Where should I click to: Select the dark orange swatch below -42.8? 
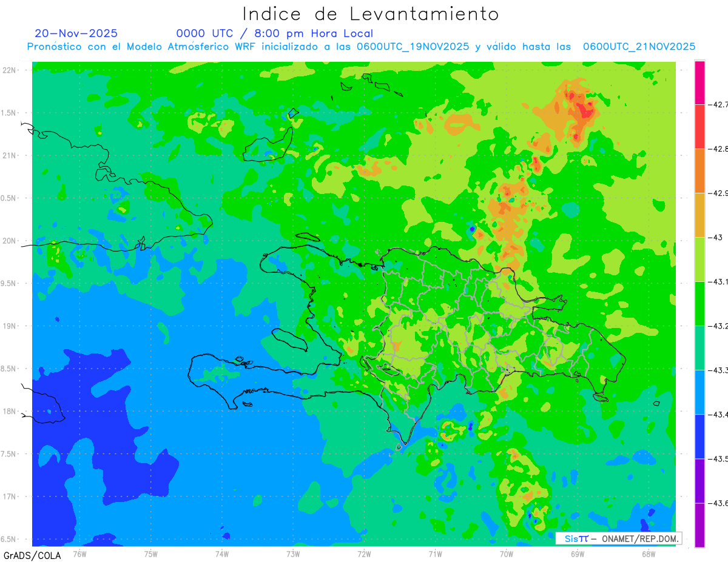700,170
